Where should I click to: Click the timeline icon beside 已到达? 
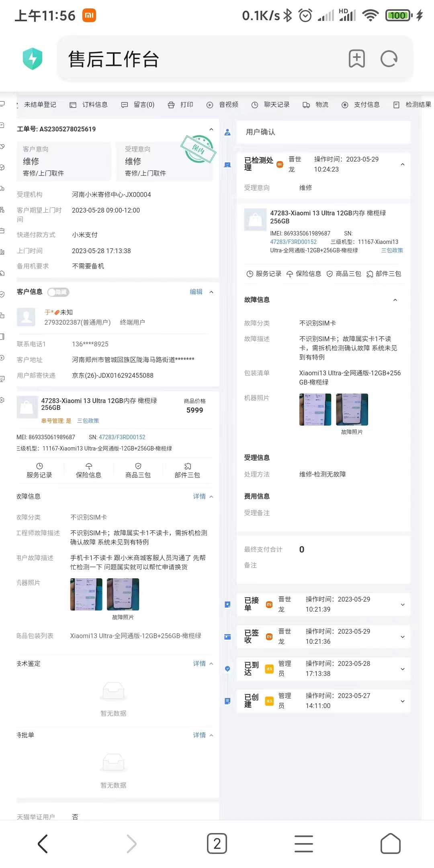pyautogui.click(x=227, y=669)
